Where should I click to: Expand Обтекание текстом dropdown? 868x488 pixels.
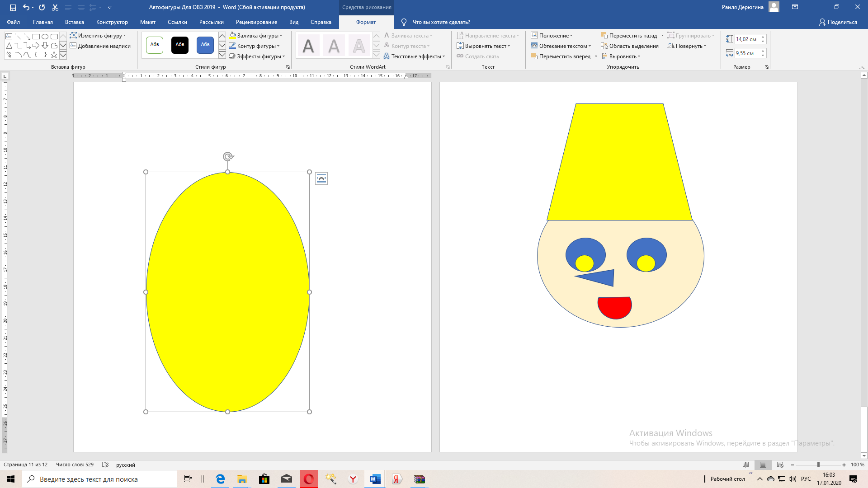pos(590,46)
